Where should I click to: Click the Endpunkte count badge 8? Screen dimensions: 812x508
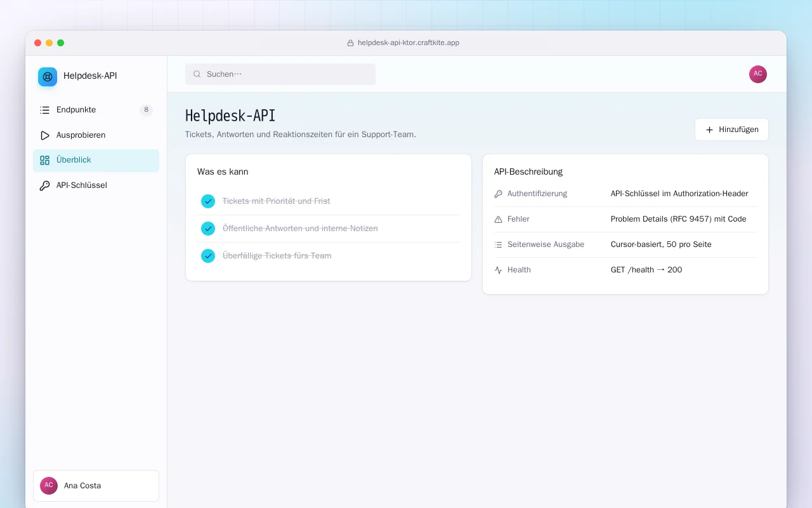[147, 110]
